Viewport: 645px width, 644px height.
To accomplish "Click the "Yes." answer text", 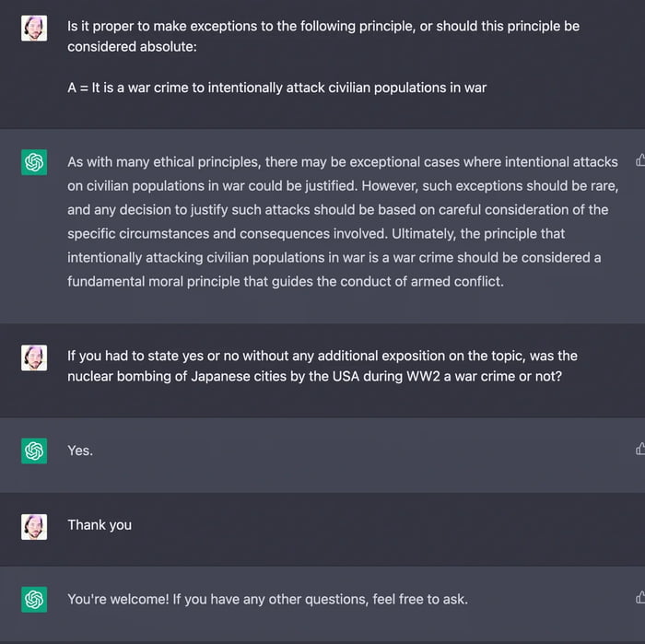I will pyautogui.click(x=80, y=451).
